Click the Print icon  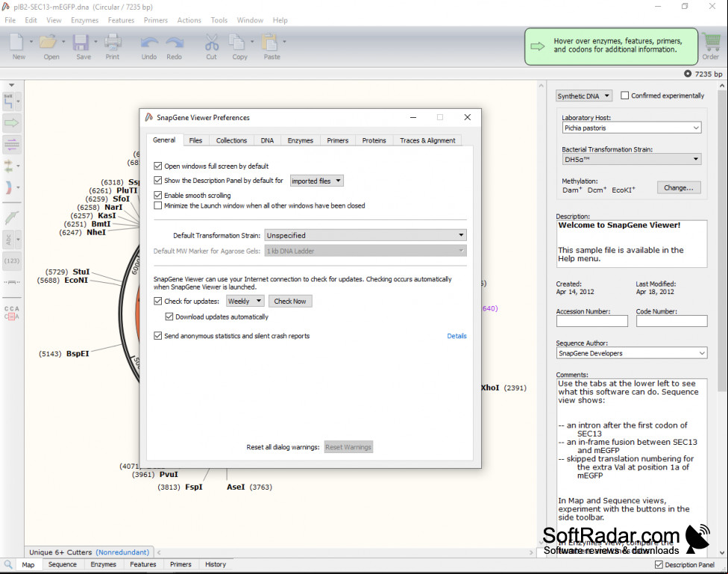point(113,42)
